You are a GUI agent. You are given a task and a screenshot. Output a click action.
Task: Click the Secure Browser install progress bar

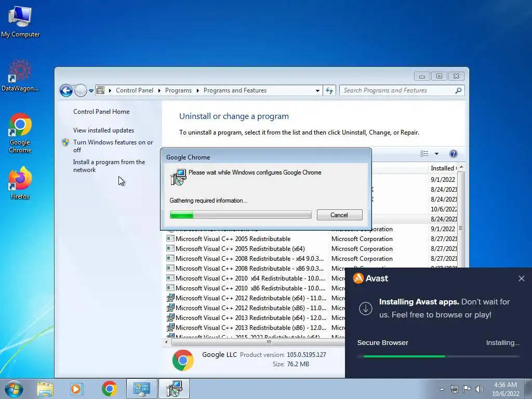click(x=438, y=356)
